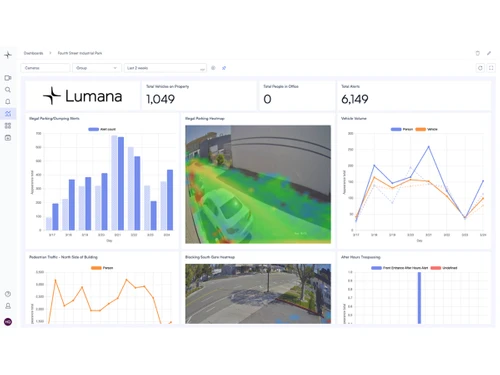Click the Lumana logo card
This screenshot has width=500, height=375.
pos(83,96)
